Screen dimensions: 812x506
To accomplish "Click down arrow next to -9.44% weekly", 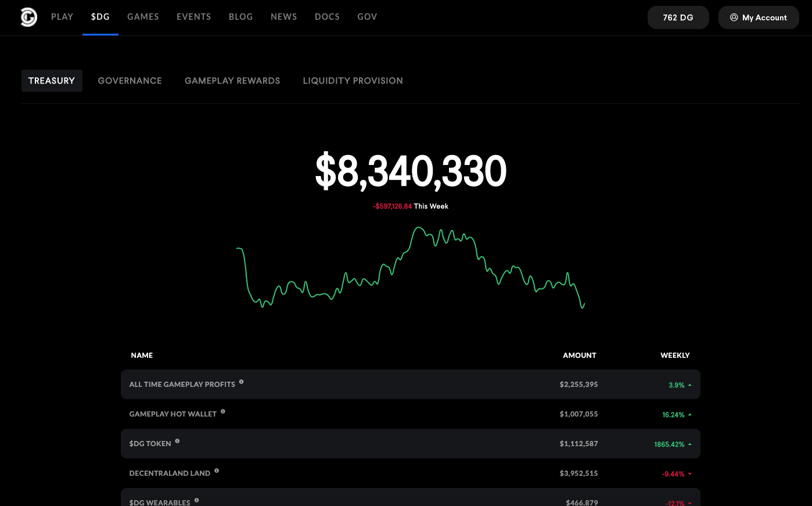I will tap(689, 474).
